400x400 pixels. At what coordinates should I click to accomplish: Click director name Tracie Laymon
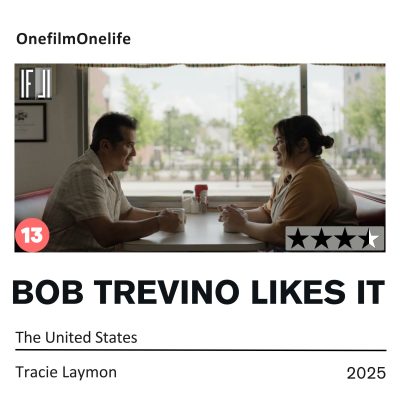[x=66, y=372]
